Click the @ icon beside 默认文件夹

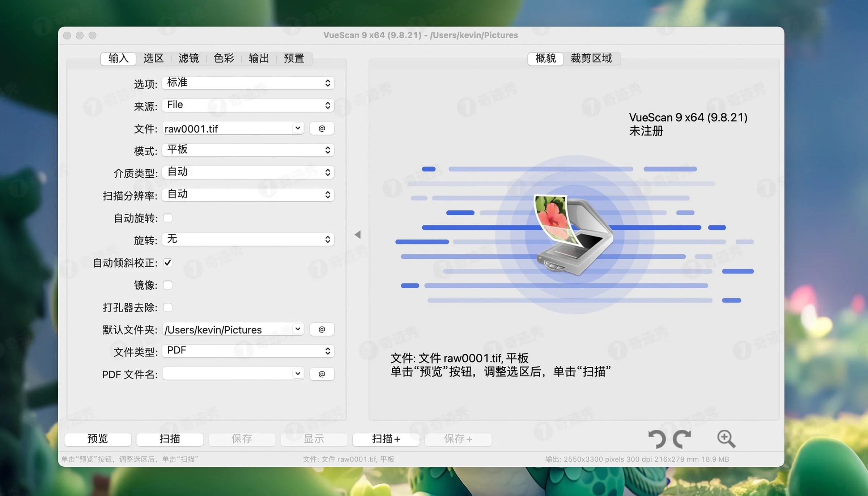pos(322,329)
